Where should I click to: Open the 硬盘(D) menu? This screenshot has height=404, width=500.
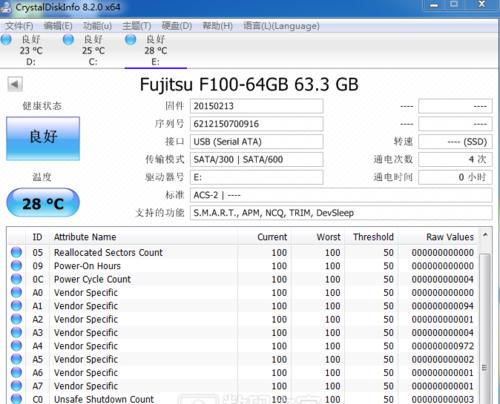[x=177, y=26]
